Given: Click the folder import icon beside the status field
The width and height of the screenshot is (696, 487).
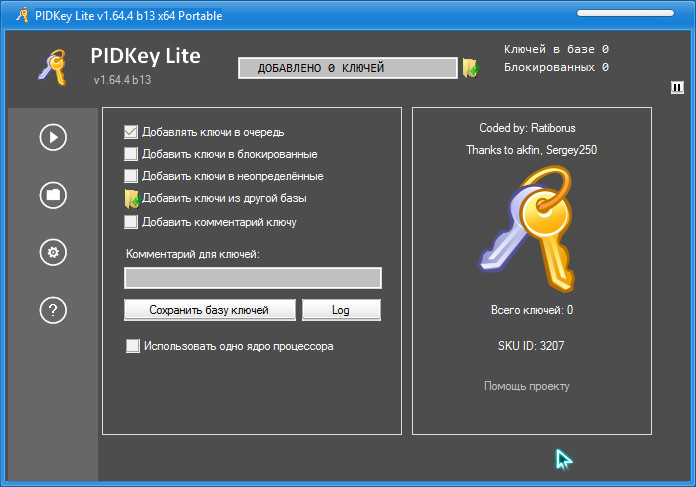Looking at the screenshot, I should [470, 68].
